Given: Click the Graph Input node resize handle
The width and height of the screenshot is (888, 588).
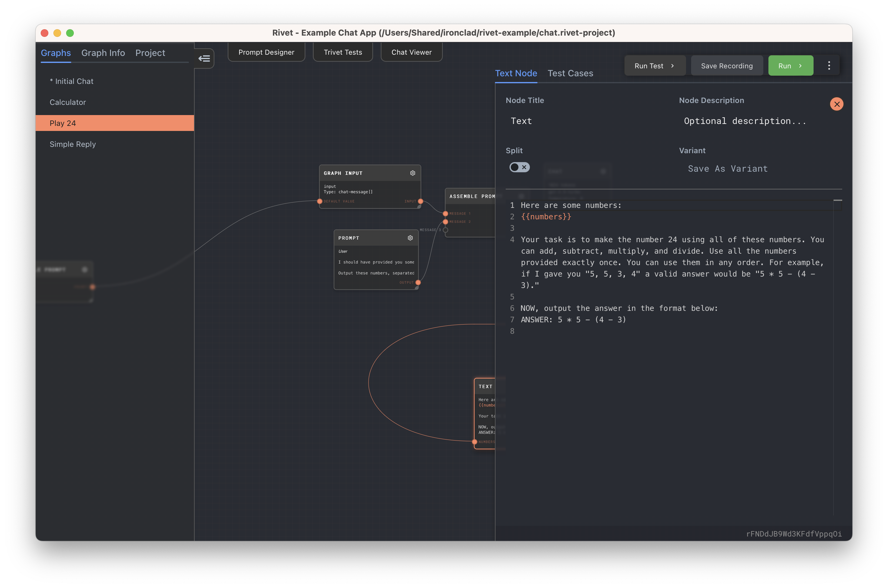Looking at the screenshot, I should (x=419, y=207).
